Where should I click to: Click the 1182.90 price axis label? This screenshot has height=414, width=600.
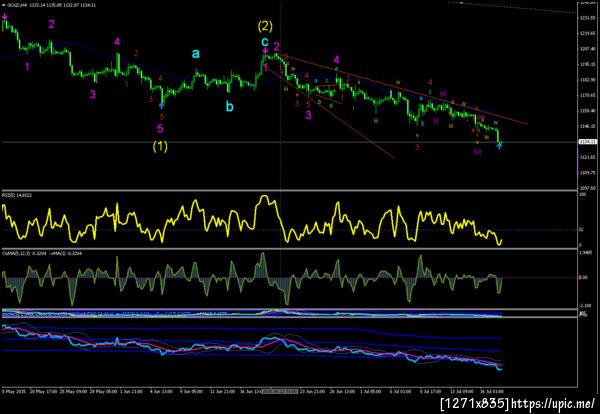pos(588,80)
